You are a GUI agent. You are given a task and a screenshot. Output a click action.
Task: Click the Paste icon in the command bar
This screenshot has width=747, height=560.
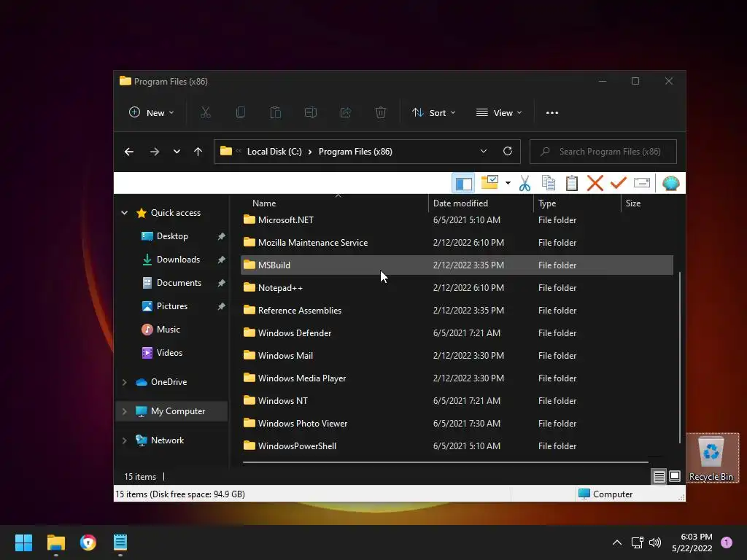click(275, 113)
